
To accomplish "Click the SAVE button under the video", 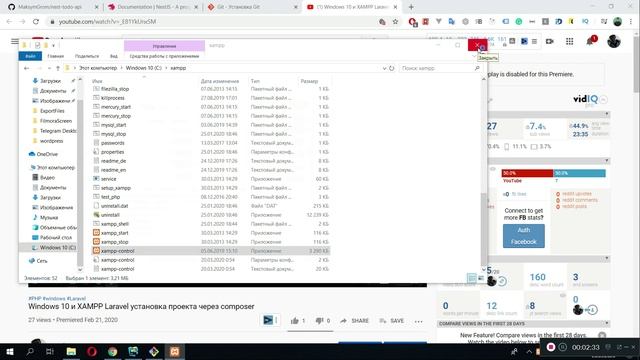I will (392, 321).
